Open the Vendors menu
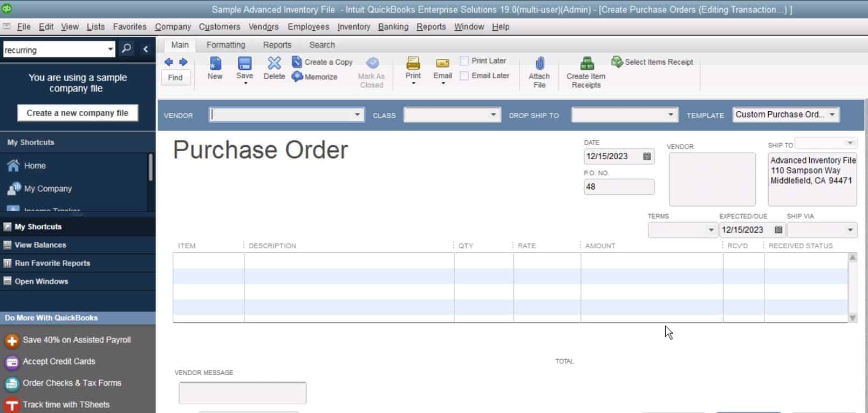The width and height of the screenshot is (868, 413). (x=264, y=26)
